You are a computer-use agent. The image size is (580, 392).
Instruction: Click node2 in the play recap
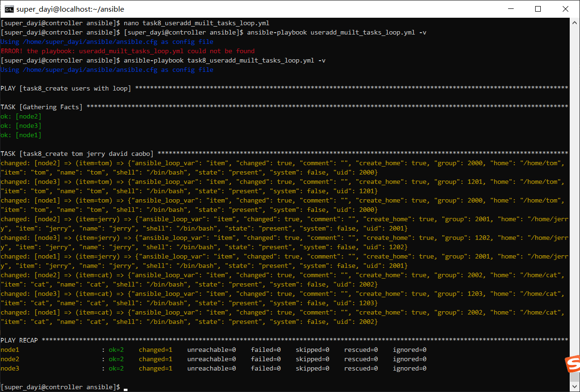10,359
